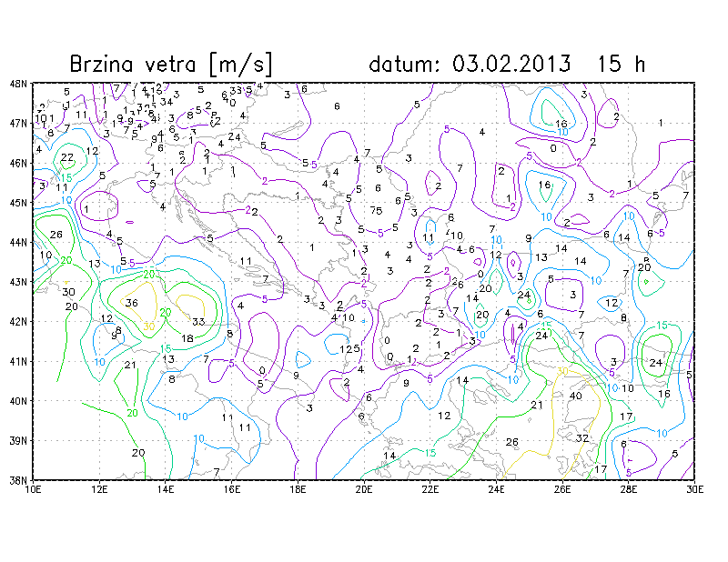This screenshot has width=728, height=562.
Task: Click the wind value '36' inside yellow contour
Action: (x=132, y=303)
